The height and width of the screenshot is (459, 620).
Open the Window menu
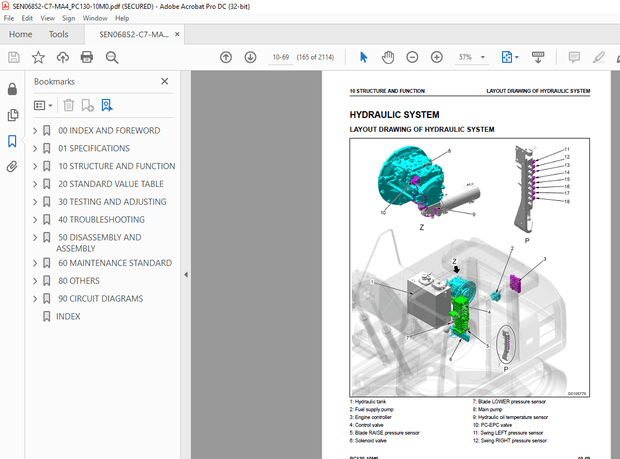tap(95, 18)
